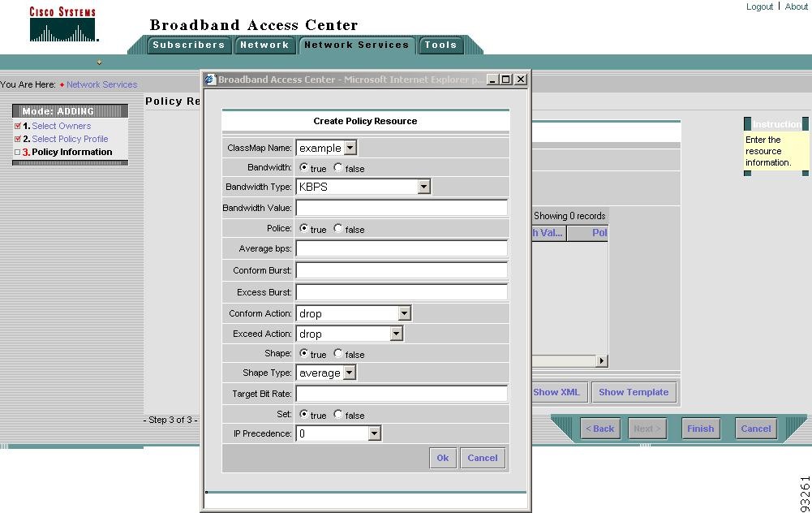Click the wizard Finish button
The width and height of the screenshot is (812, 513).
[x=701, y=429]
